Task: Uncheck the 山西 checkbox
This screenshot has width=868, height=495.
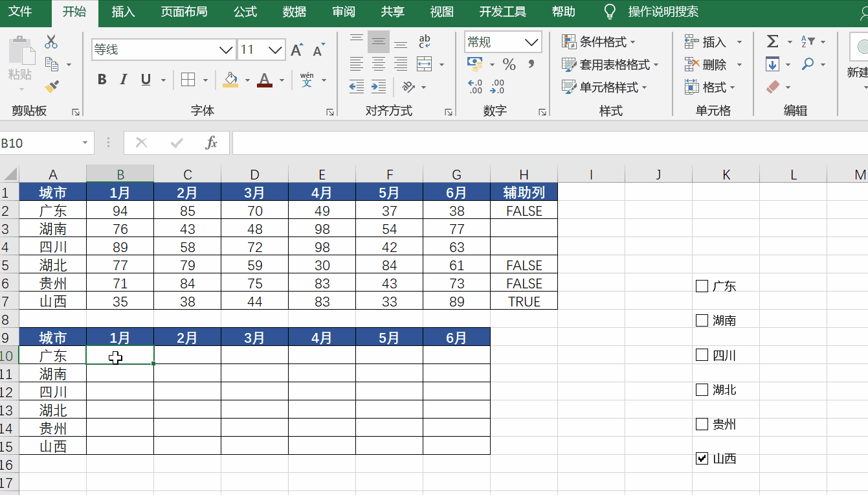Action: coord(701,459)
